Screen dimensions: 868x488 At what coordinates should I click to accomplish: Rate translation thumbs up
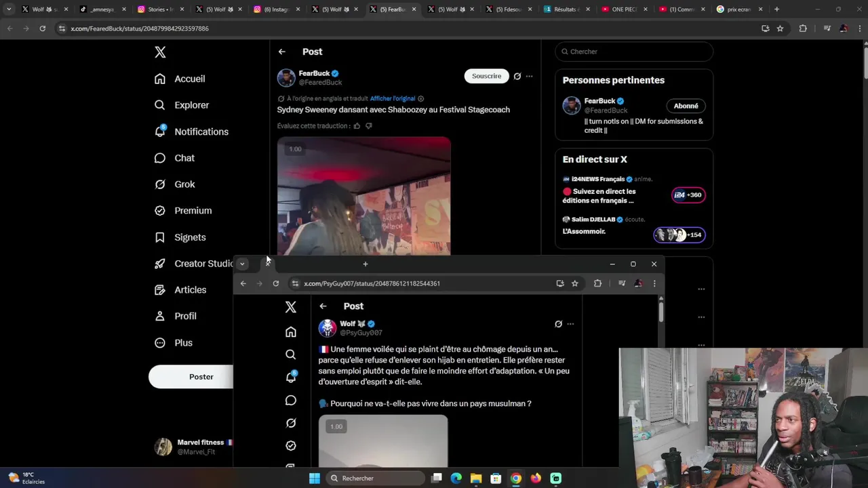357,126
